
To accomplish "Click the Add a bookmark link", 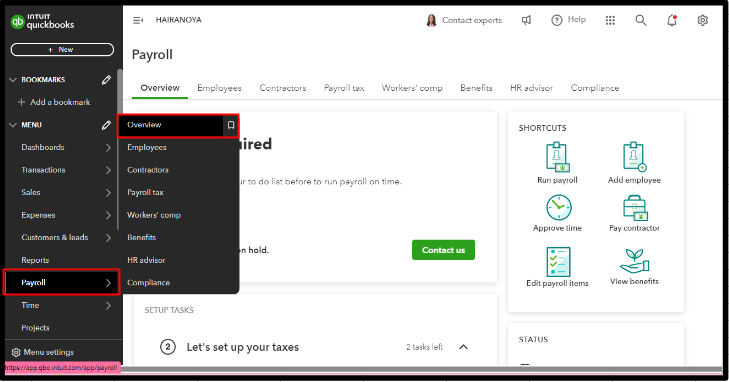I will [x=60, y=102].
